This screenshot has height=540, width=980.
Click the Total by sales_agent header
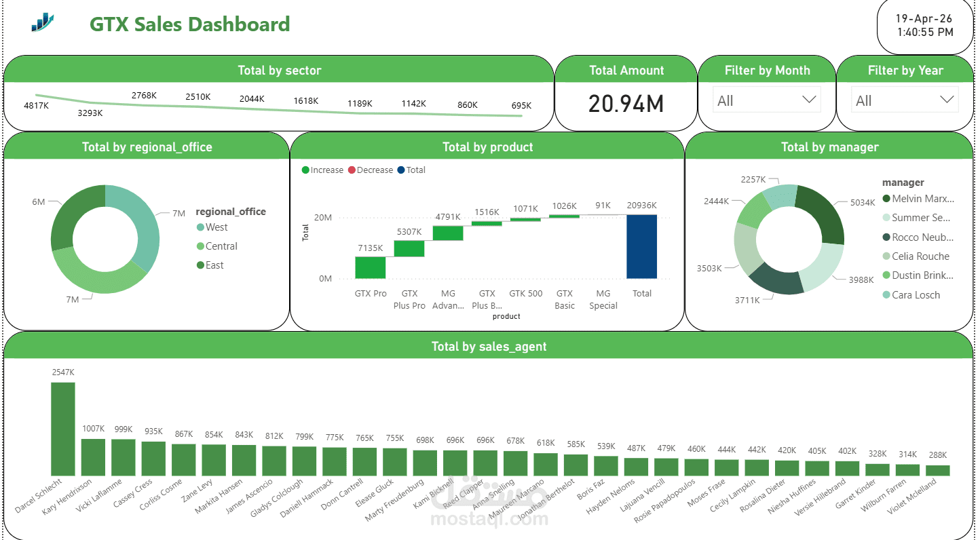489,346
